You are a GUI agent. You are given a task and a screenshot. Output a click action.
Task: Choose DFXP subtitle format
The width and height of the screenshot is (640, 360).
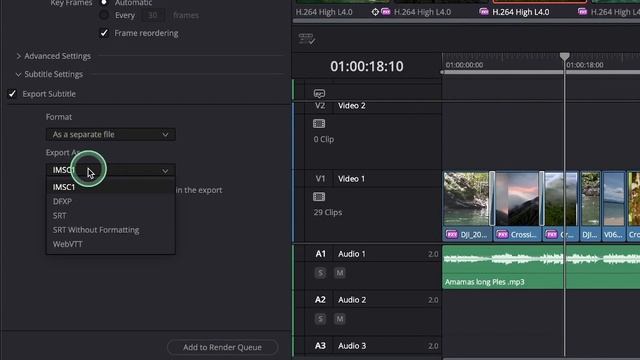tap(111, 201)
